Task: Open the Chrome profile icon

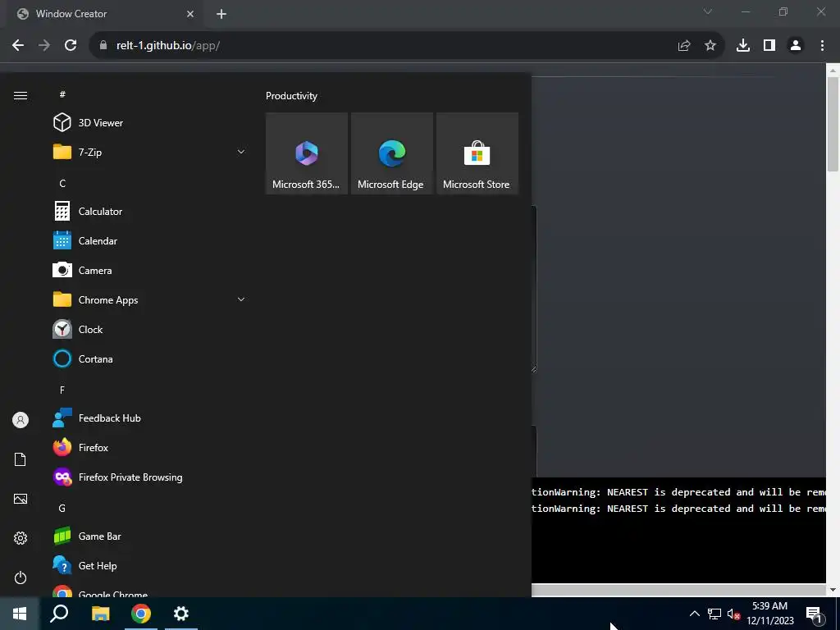Action: (x=796, y=46)
